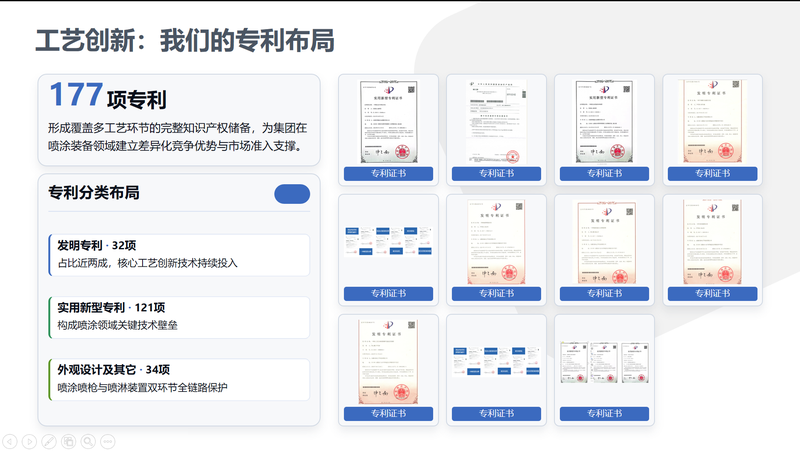Click 专利证书 label under bottom-row first card
The width and height of the screenshot is (800, 451).
coord(388,413)
